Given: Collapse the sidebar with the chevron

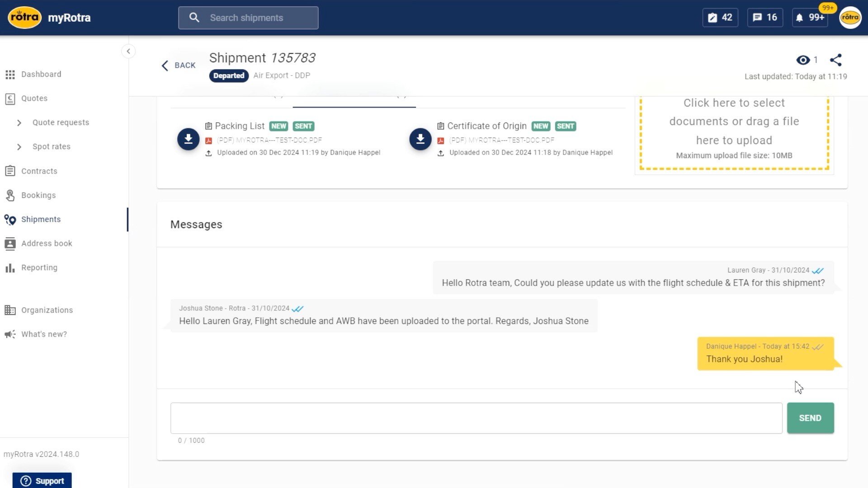Looking at the screenshot, I should point(129,51).
